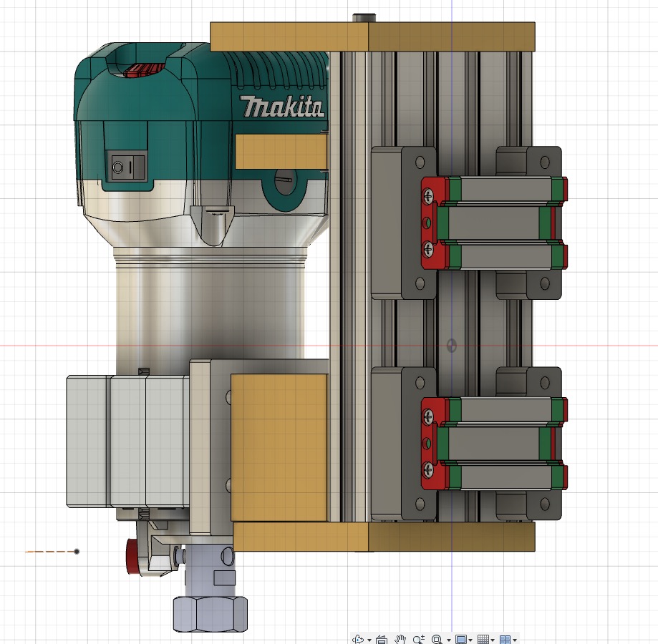Open the Grid and Snaps dropdown
The image size is (658, 644).
(x=493, y=637)
